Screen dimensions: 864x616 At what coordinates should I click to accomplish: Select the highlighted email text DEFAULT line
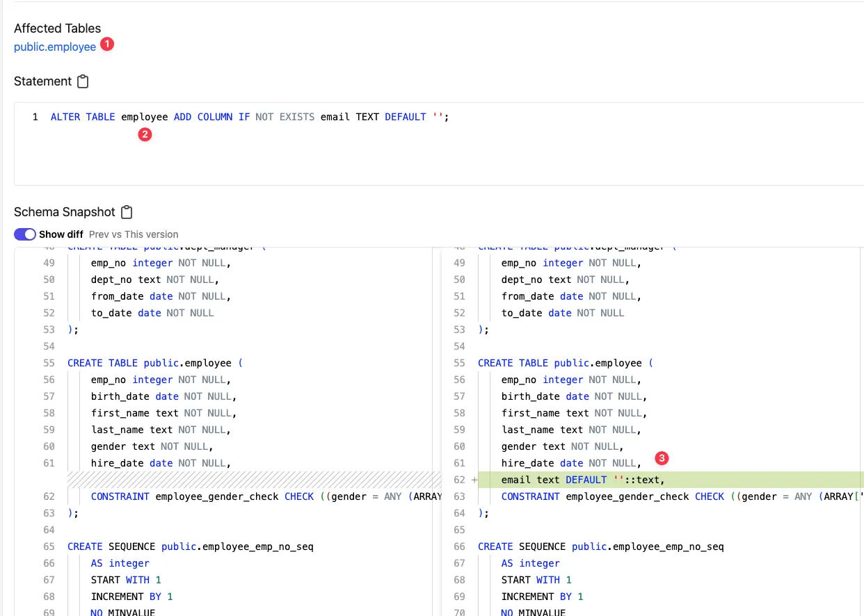pyautogui.click(x=583, y=480)
